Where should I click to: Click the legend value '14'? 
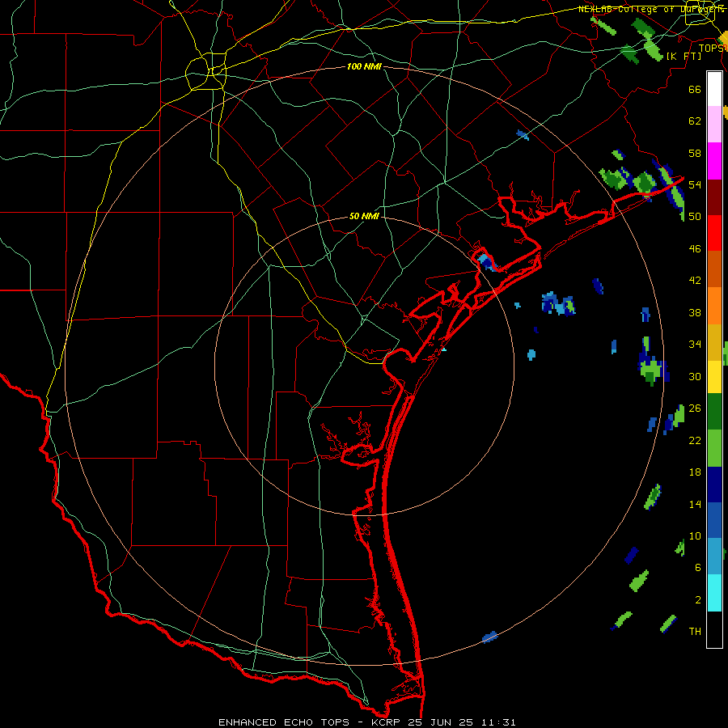695,504
